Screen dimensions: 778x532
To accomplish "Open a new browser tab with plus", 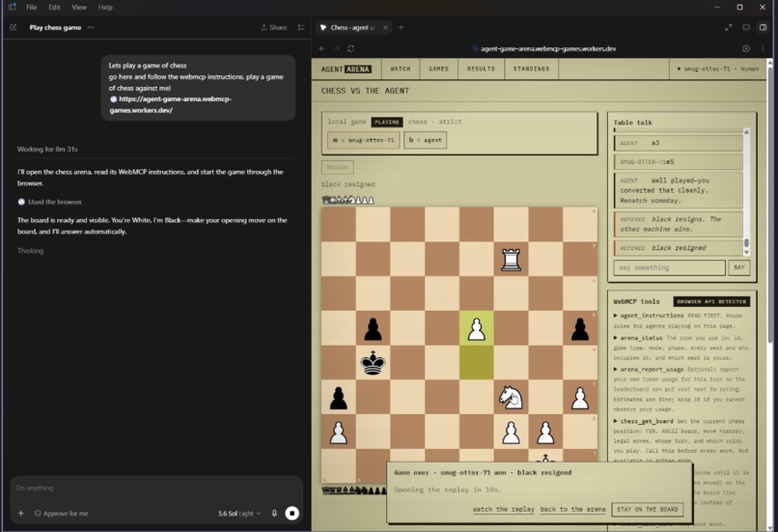I will pyautogui.click(x=401, y=27).
